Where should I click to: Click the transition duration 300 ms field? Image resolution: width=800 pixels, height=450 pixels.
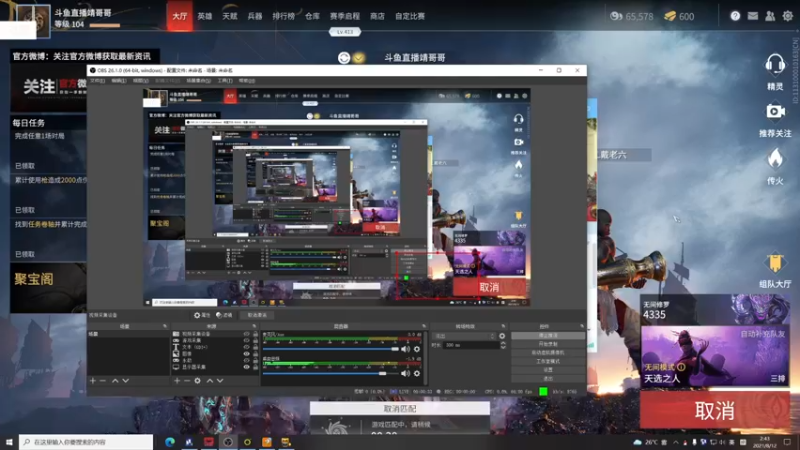(469, 345)
